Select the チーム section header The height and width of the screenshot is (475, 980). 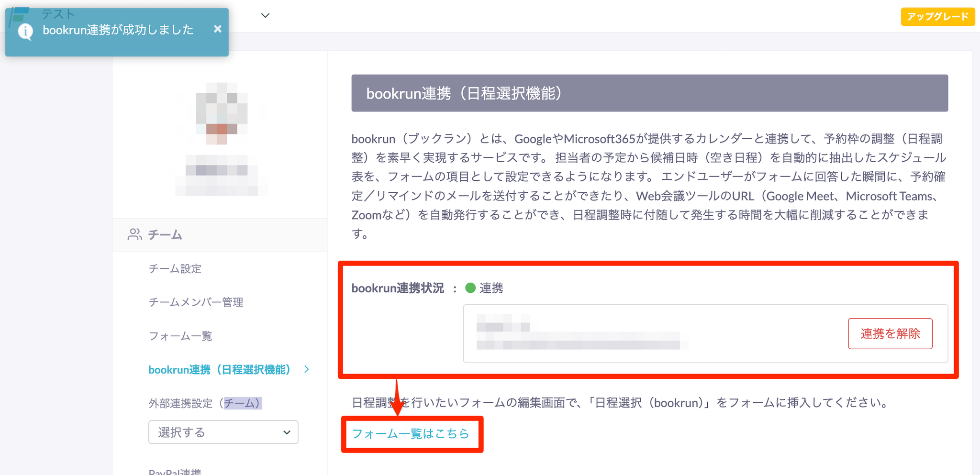pyautogui.click(x=220, y=235)
